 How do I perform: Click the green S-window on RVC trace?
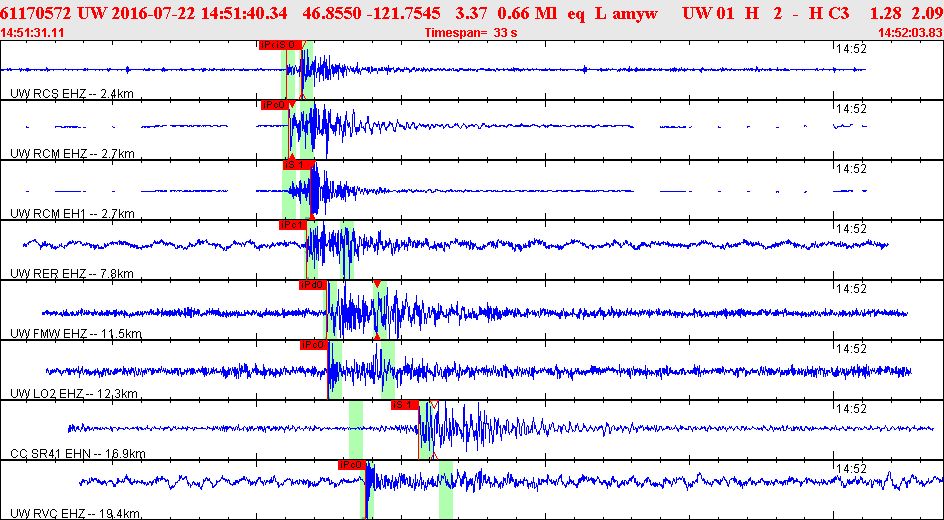(446, 489)
